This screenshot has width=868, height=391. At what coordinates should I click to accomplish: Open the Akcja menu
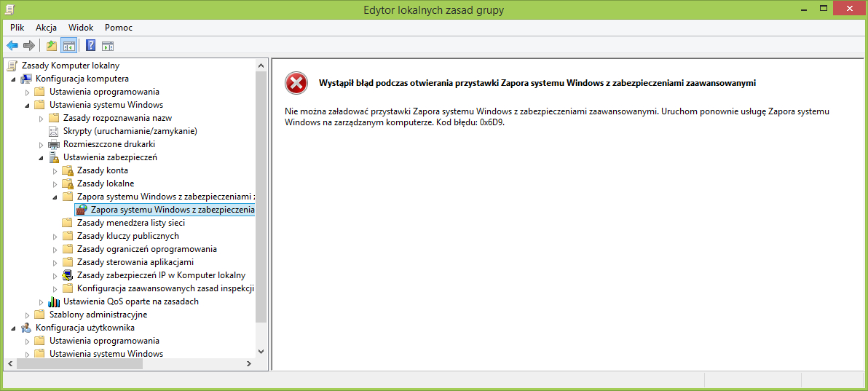(47, 27)
